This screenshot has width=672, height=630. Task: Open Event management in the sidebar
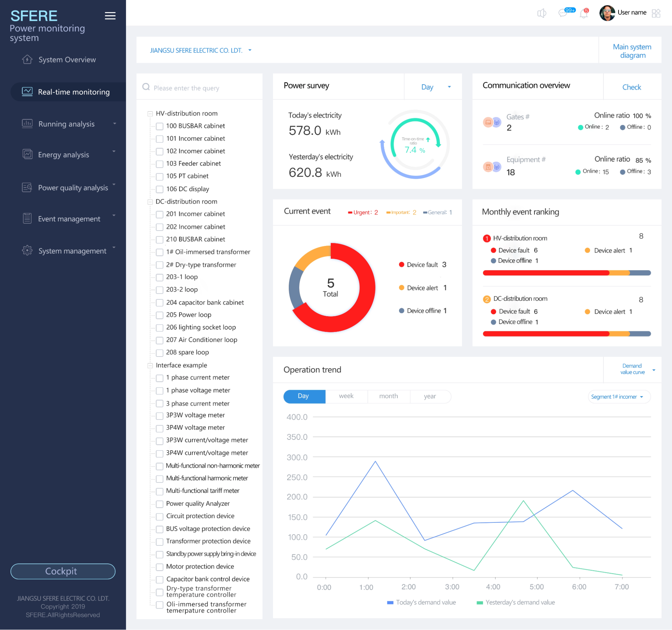[69, 219]
